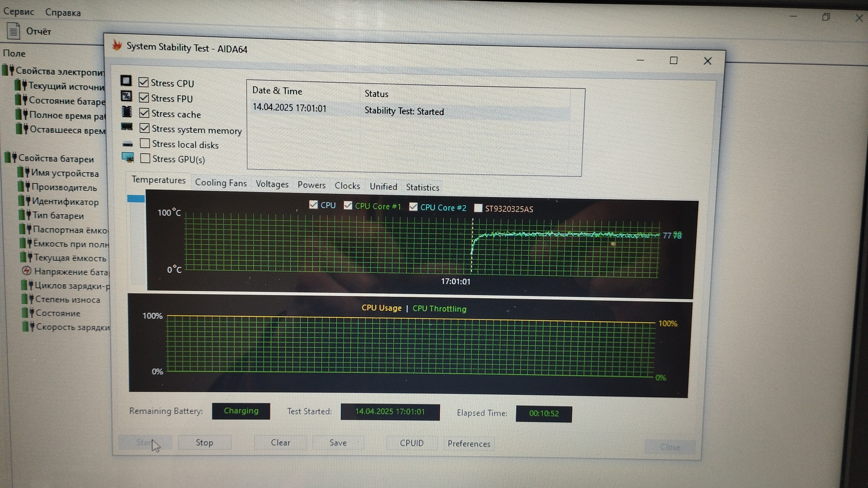Screen dimensions: 868x488
Task: Open the Preferences dialog button
Action: pyautogui.click(x=469, y=444)
